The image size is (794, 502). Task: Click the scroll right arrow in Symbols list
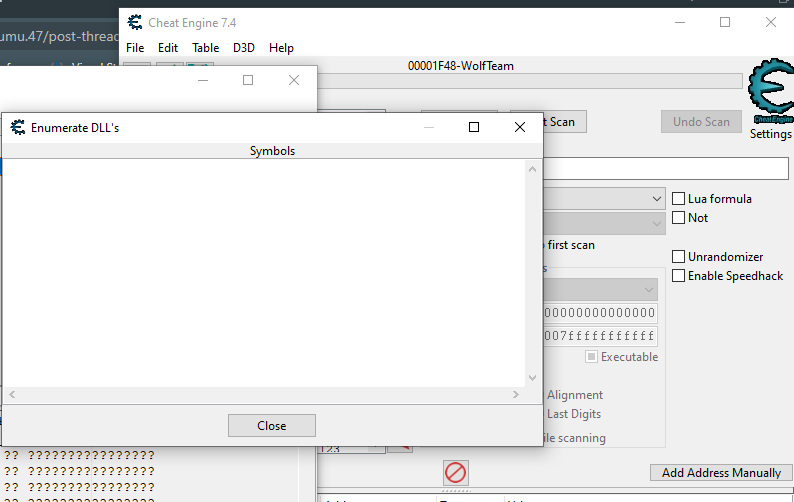coord(515,394)
